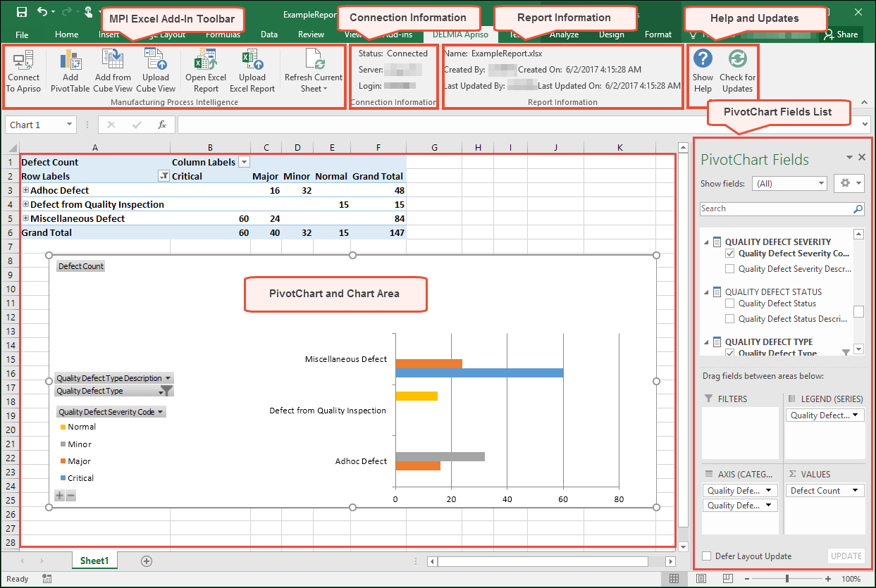Open the Sheet1 worksheet tab
Image resolution: width=876 pixels, height=588 pixels.
pyautogui.click(x=94, y=561)
